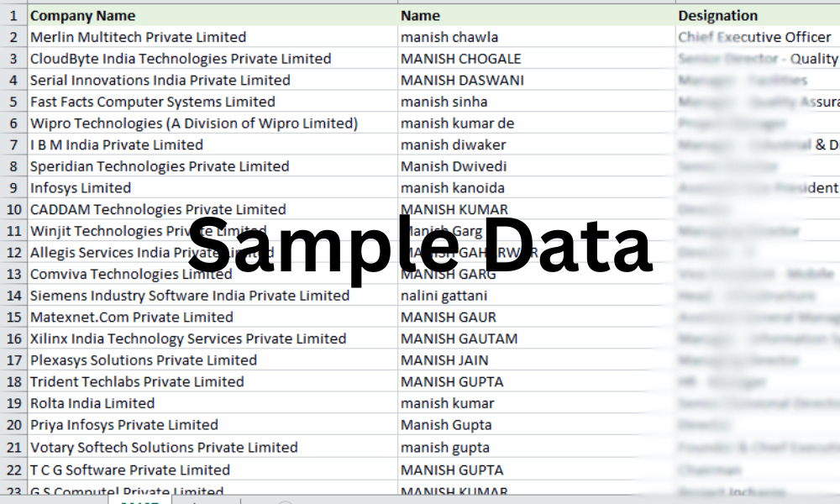This screenshot has width=840, height=504.
Task: Click the T C G Software Private Limited cell
Action: pos(213,470)
